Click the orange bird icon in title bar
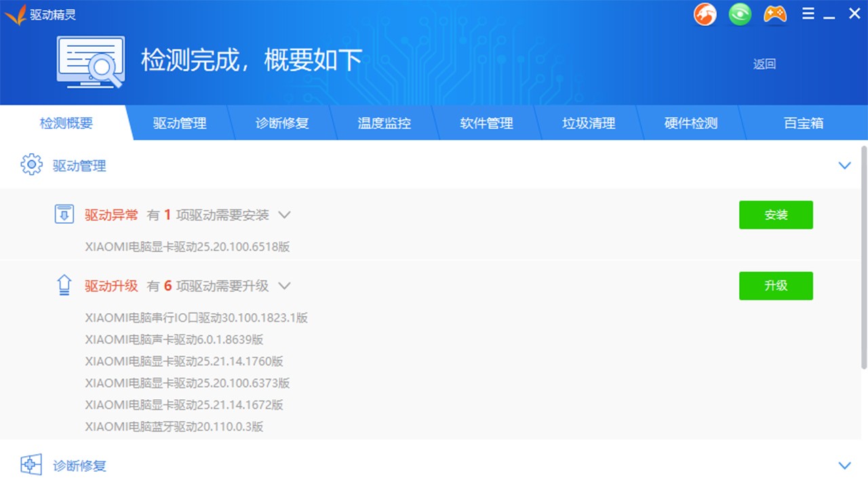This screenshot has height=488, width=868. (705, 14)
